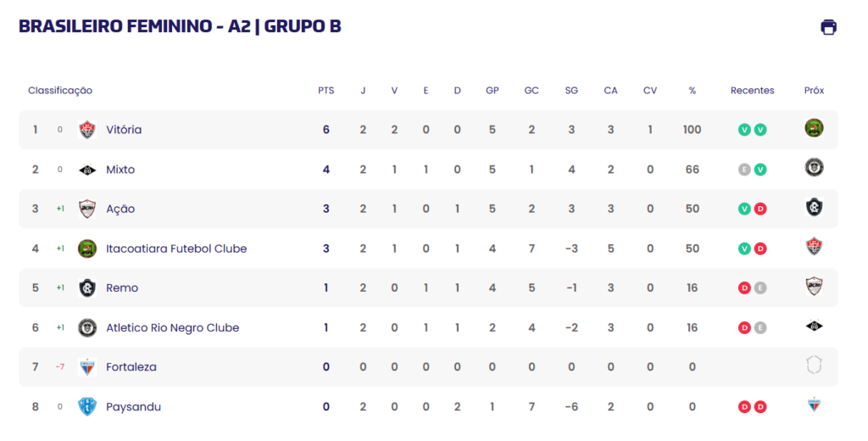Open Vitória team crest in first row
The height and width of the screenshot is (441, 868).
point(87,130)
